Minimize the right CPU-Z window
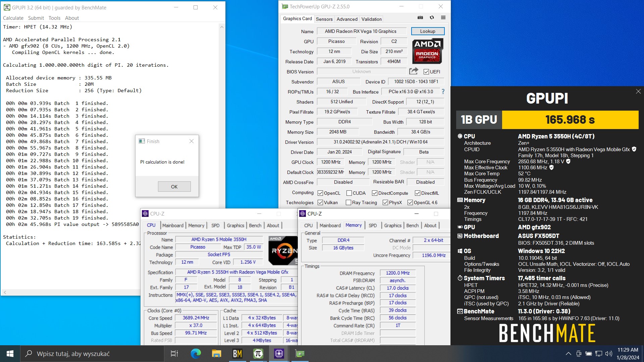This screenshot has width=644, height=362. 416,214
